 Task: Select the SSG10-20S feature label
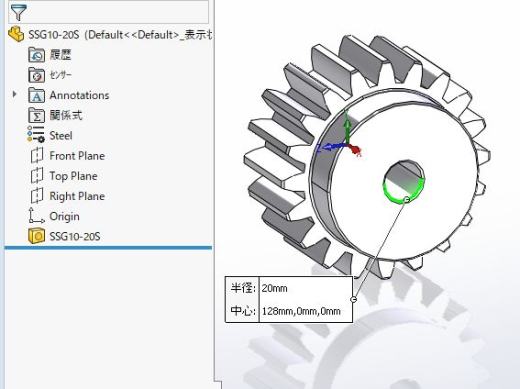coord(75,237)
